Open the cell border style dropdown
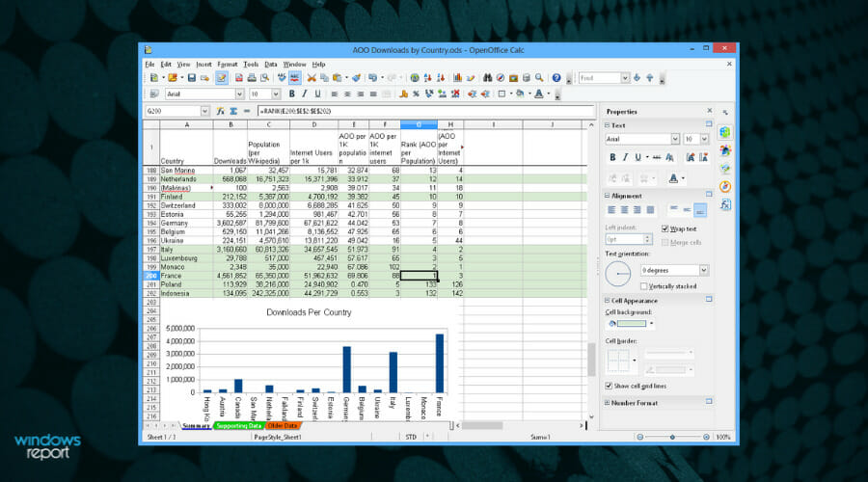Screen dimensions: 868x482 click(635, 361)
